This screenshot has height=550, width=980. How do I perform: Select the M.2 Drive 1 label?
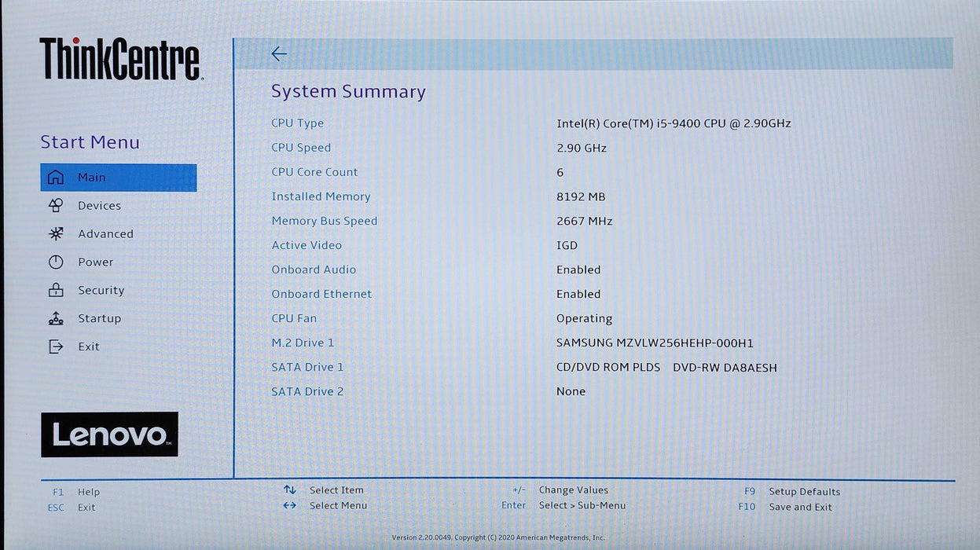303,343
